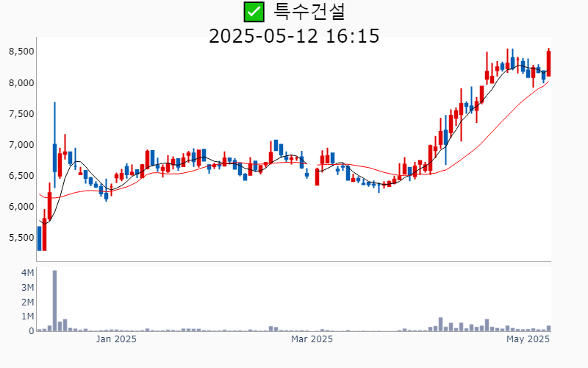Image resolution: width=588 pixels, height=368 pixels.
Task: Click the 8,000 price axis label
Action: tap(21, 82)
